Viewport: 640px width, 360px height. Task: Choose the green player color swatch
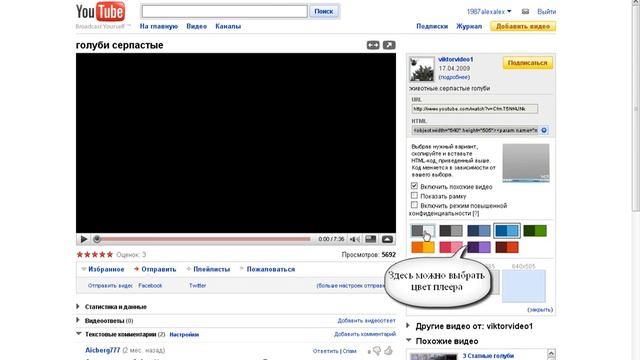point(535,231)
